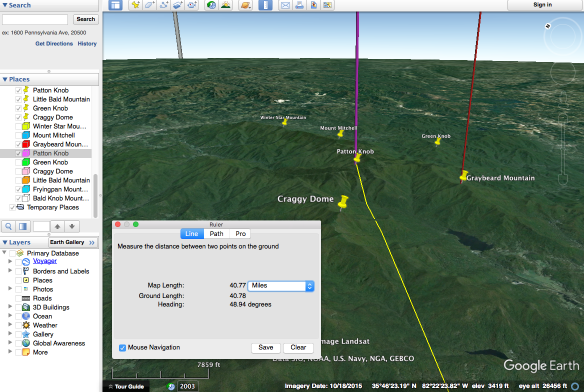Uncheck the Little Bald Mountain pushpin checkbox
The image size is (584, 392).
tap(18, 99)
